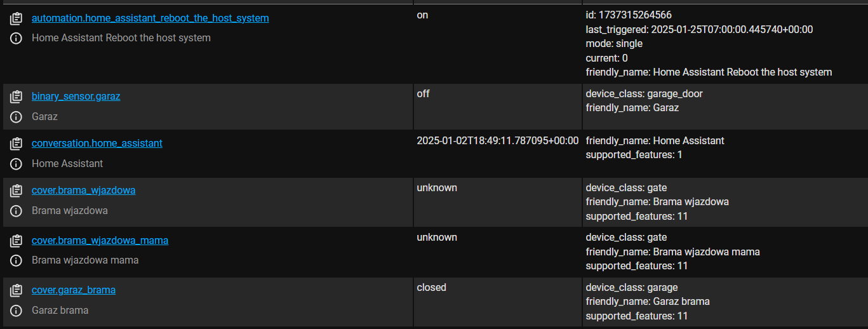The width and height of the screenshot is (868, 329).
Task: Open info for Brama wjazdowa mama
Action: coord(16,260)
